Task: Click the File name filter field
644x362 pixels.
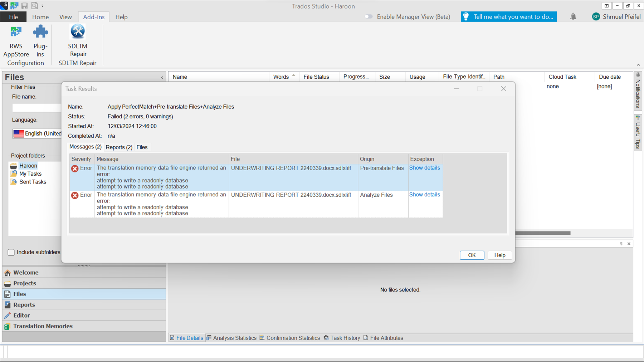Action: coord(36,108)
